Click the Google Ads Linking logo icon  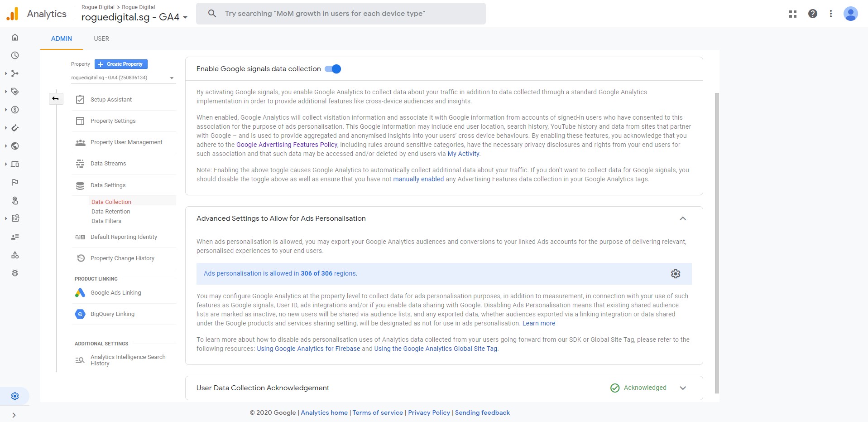tap(80, 293)
